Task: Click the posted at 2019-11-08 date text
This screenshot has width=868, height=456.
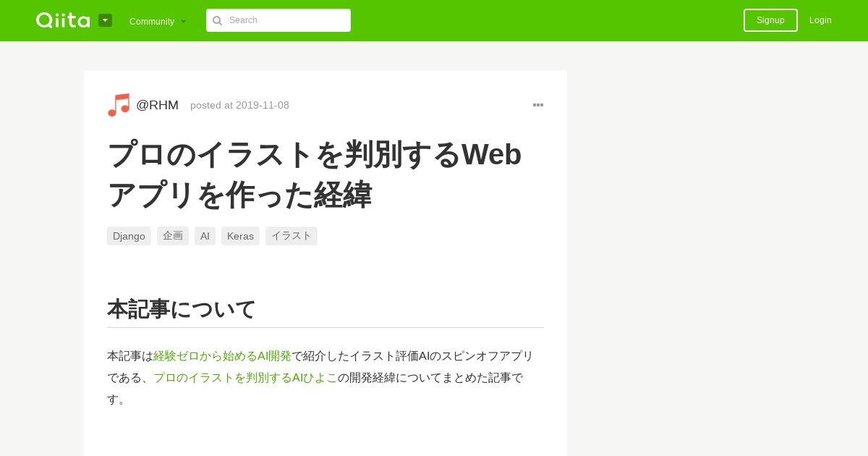Action: click(x=239, y=105)
